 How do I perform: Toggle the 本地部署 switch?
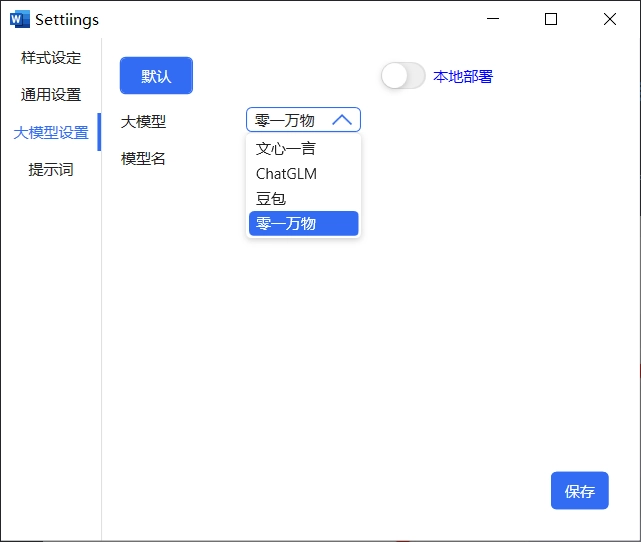tap(403, 76)
